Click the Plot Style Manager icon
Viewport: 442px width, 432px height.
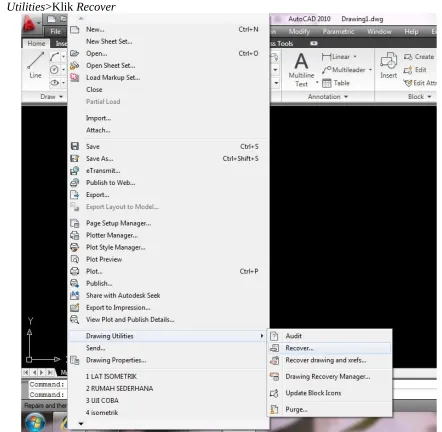click(x=75, y=247)
